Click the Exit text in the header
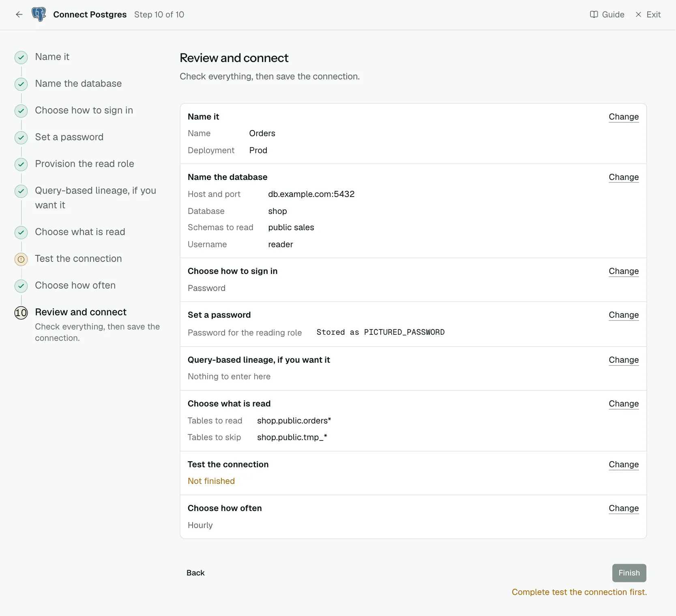The width and height of the screenshot is (676, 616). click(653, 15)
